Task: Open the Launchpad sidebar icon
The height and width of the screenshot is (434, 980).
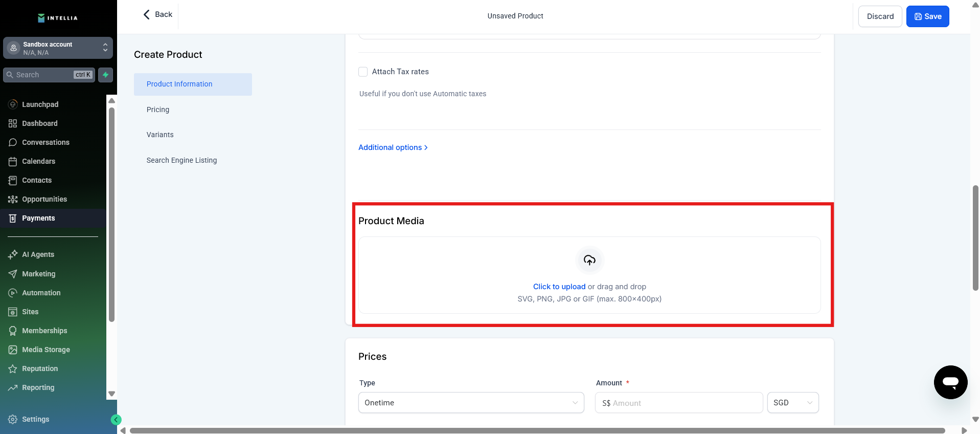Action: 13,104
